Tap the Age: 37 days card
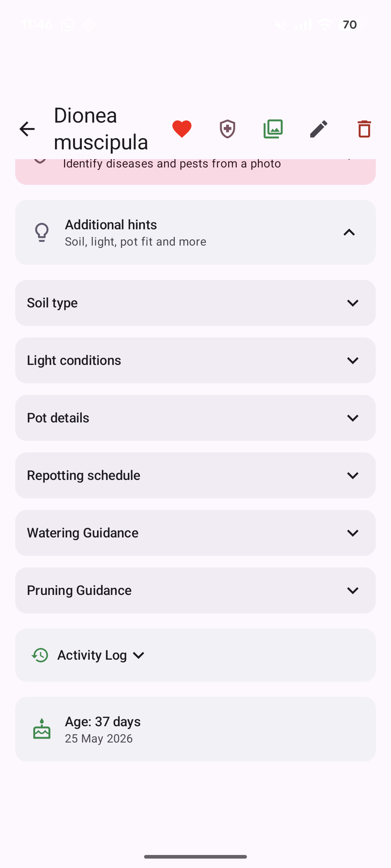 195,729
